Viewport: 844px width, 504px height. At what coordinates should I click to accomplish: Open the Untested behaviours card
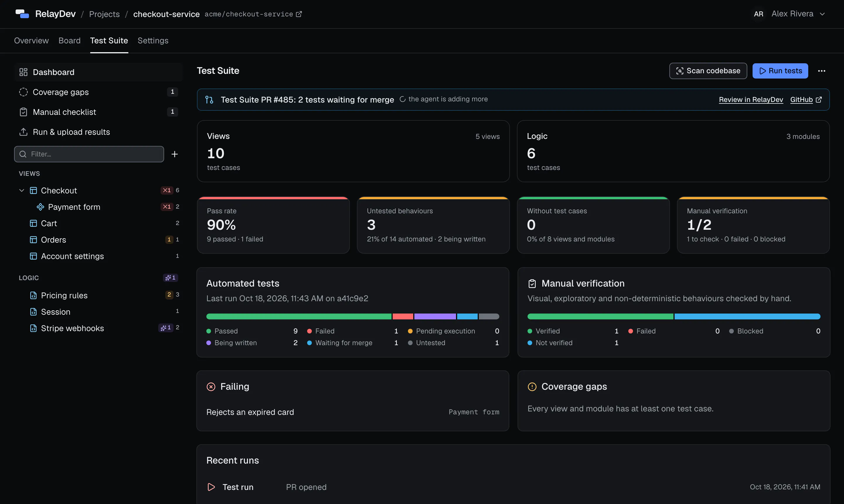(433, 225)
